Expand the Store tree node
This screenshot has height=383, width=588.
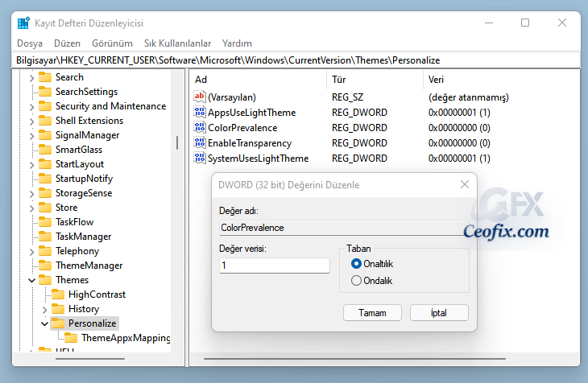point(31,208)
